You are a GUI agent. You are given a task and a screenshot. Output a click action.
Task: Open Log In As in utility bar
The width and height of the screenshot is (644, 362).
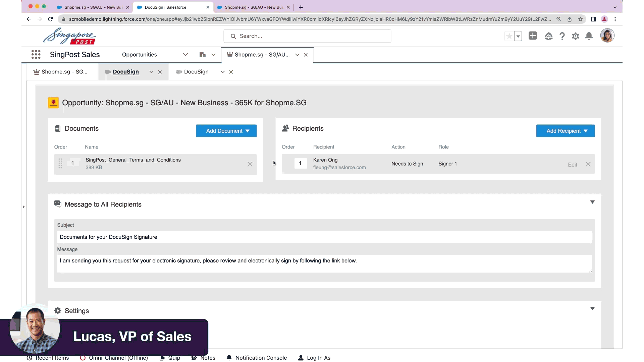(x=314, y=358)
